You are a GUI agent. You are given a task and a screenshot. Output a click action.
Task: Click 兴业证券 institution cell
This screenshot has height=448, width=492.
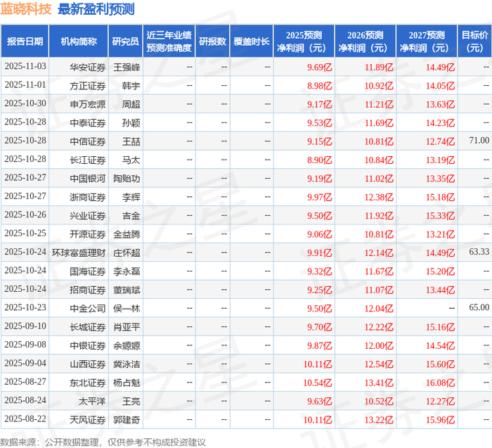coord(88,216)
